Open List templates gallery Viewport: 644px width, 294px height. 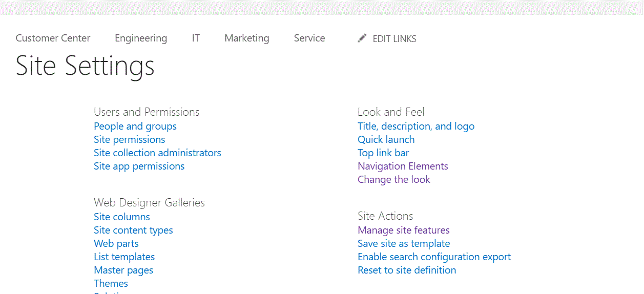124,257
